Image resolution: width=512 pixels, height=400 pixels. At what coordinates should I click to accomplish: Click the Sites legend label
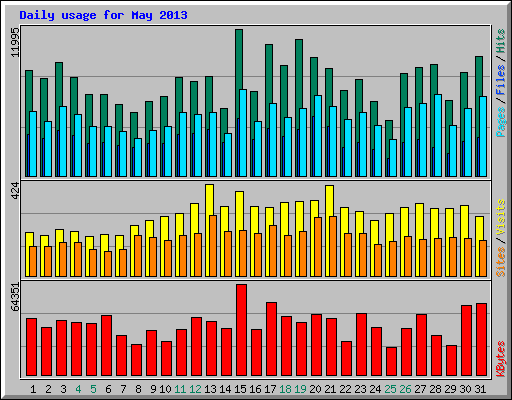coord(501,262)
